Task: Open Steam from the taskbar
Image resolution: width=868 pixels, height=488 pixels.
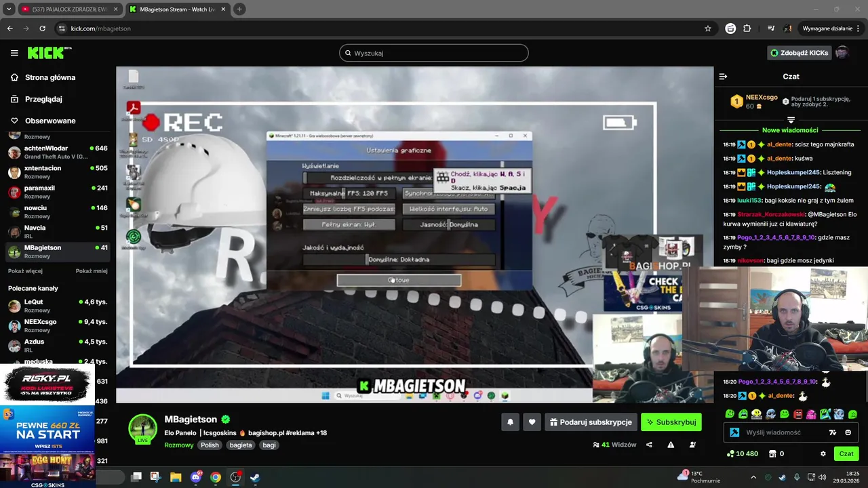Action: (x=255, y=477)
